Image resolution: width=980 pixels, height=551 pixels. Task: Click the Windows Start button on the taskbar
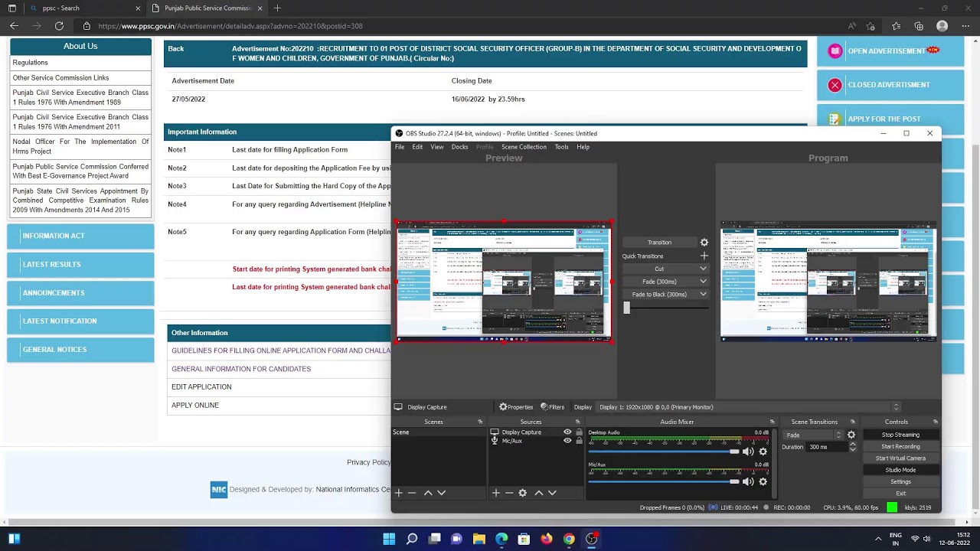[389, 539]
